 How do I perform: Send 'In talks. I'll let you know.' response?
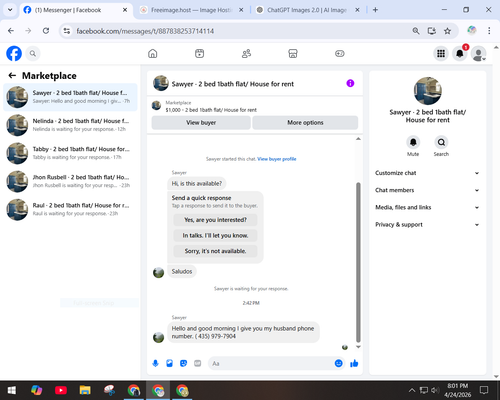coord(215,236)
